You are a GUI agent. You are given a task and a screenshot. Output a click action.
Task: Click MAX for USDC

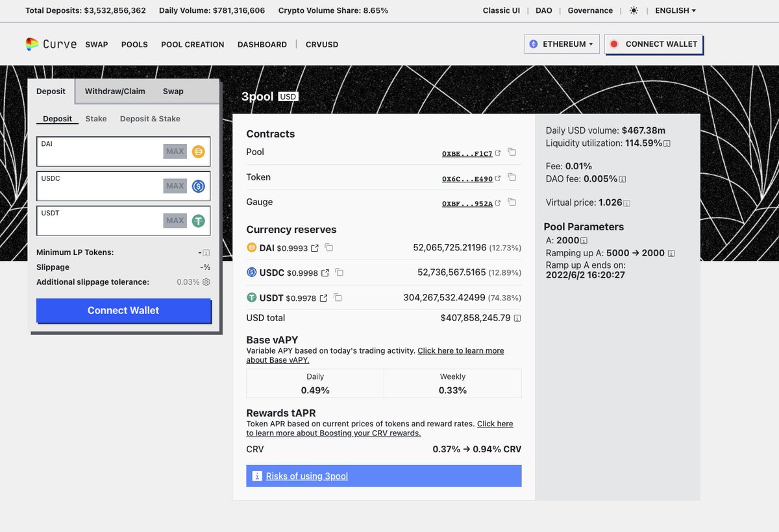[175, 186]
